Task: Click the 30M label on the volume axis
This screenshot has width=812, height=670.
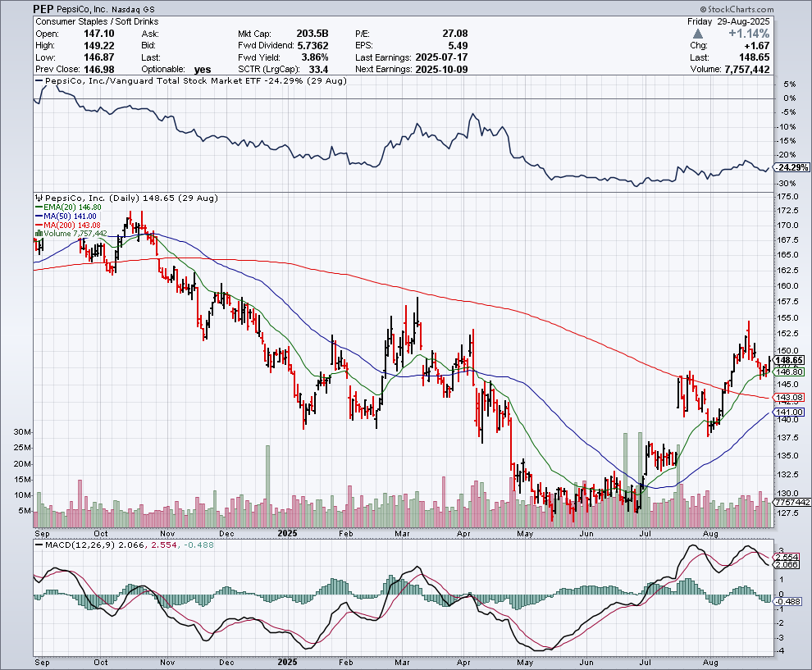Action: click(22, 432)
